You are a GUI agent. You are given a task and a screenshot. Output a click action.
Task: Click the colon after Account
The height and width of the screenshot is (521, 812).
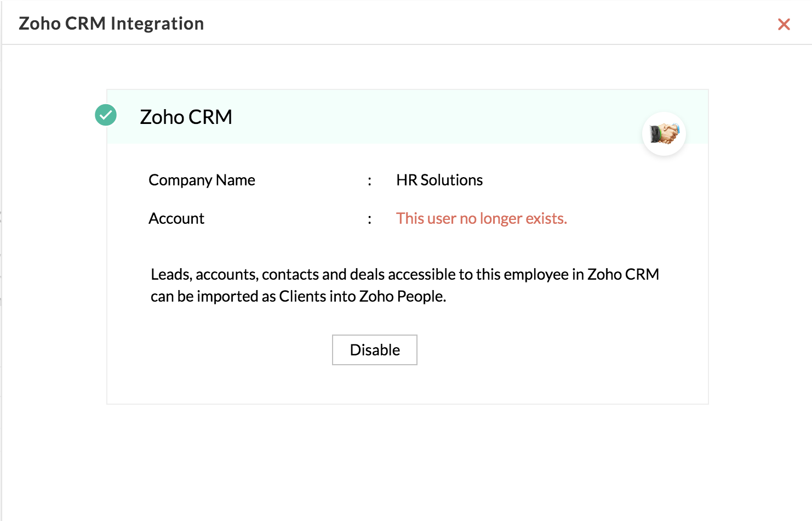370,219
